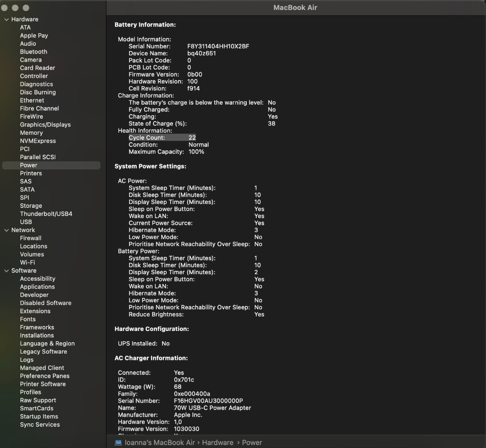Open the Card Reader entry
The width and height of the screenshot is (486, 448).
(x=37, y=68)
